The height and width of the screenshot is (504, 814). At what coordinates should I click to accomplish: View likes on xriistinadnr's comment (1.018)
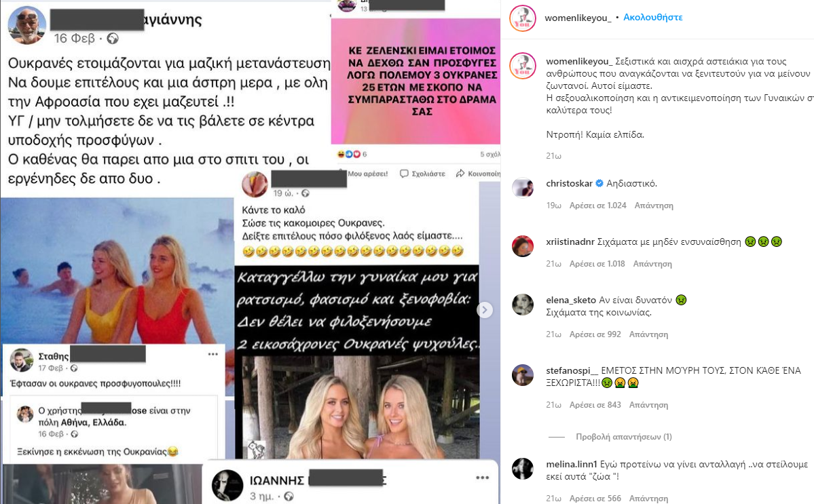click(597, 263)
